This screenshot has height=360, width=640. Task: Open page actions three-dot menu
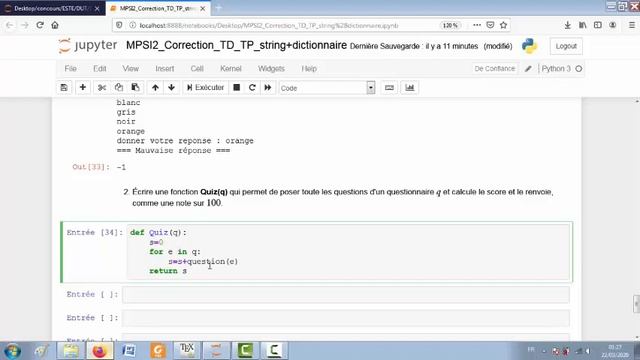click(477, 25)
